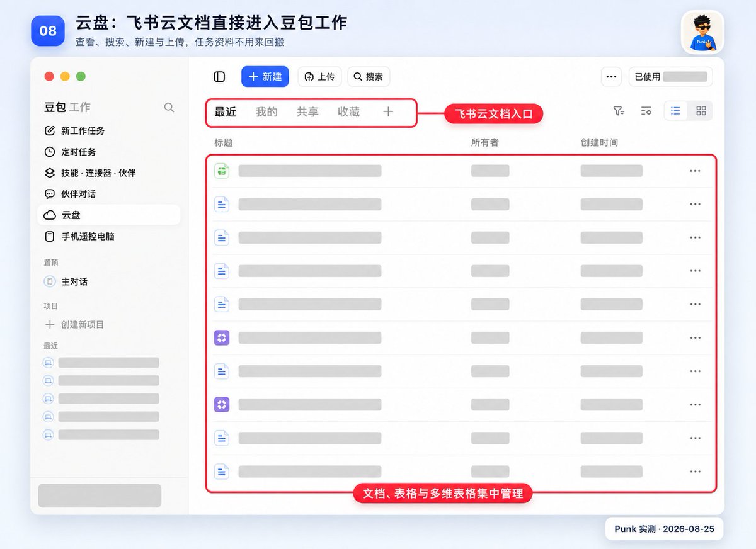The image size is (756, 549).
Task: Open the green spreadsheet file icon
Action: pos(222,171)
